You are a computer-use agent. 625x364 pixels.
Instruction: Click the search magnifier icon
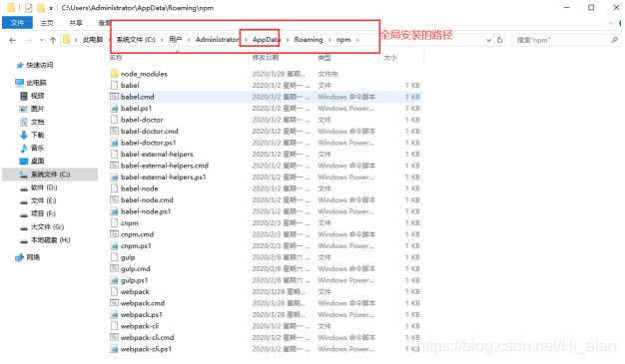point(615,40)
